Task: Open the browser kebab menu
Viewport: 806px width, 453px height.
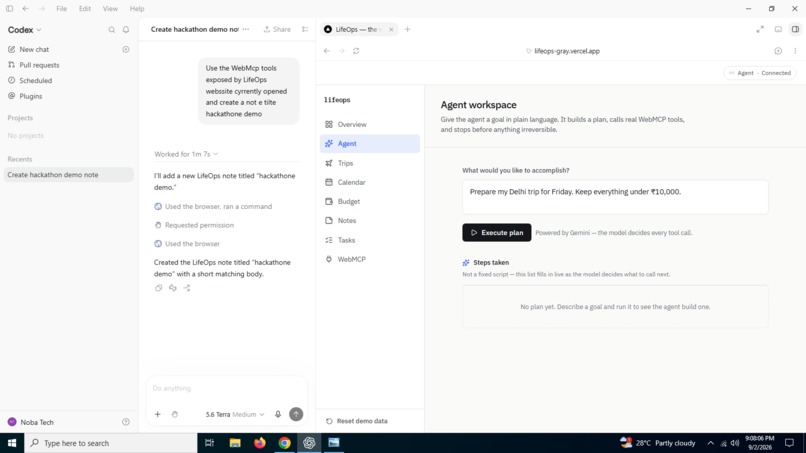Action: coord(795,51)
